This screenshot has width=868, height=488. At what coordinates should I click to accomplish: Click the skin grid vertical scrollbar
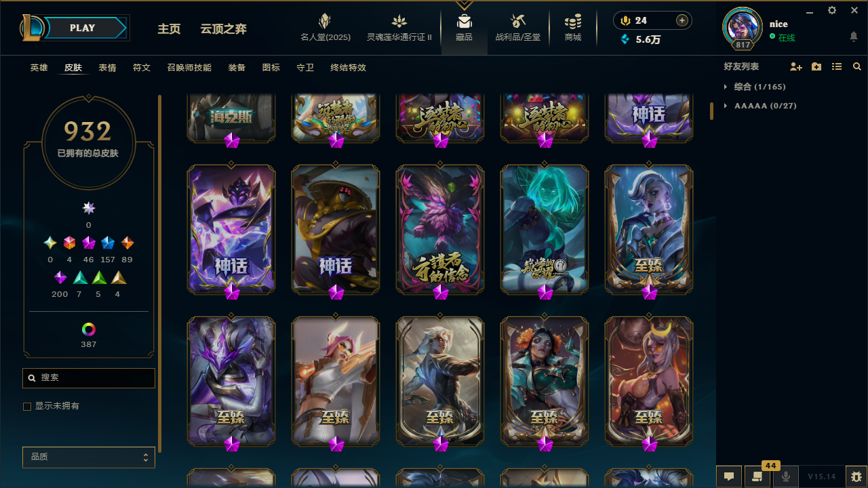[x=712, y=110]
